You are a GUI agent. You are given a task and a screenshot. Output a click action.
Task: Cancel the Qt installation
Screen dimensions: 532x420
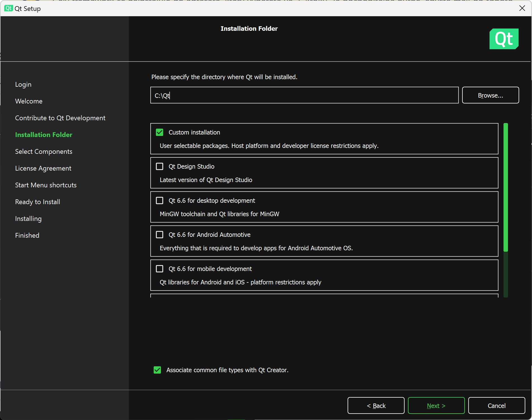497,405
